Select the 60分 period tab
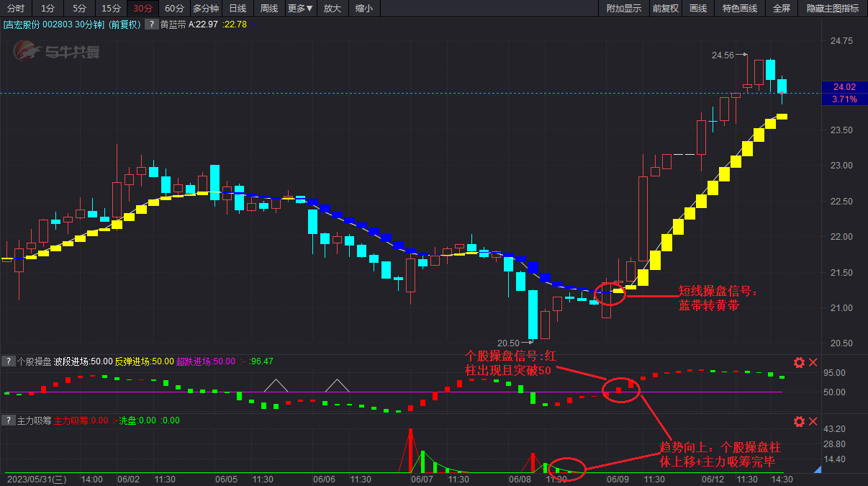The image size is (868, 486). 174,9
